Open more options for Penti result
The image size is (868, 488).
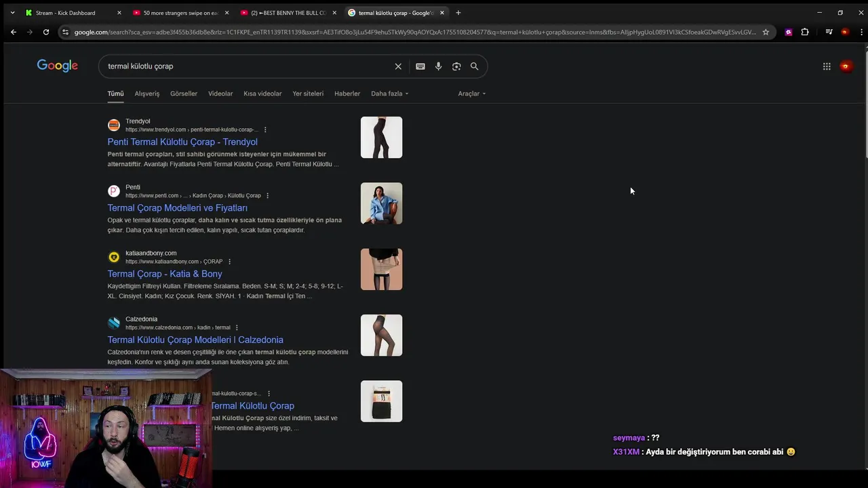(x=267, y=196)
